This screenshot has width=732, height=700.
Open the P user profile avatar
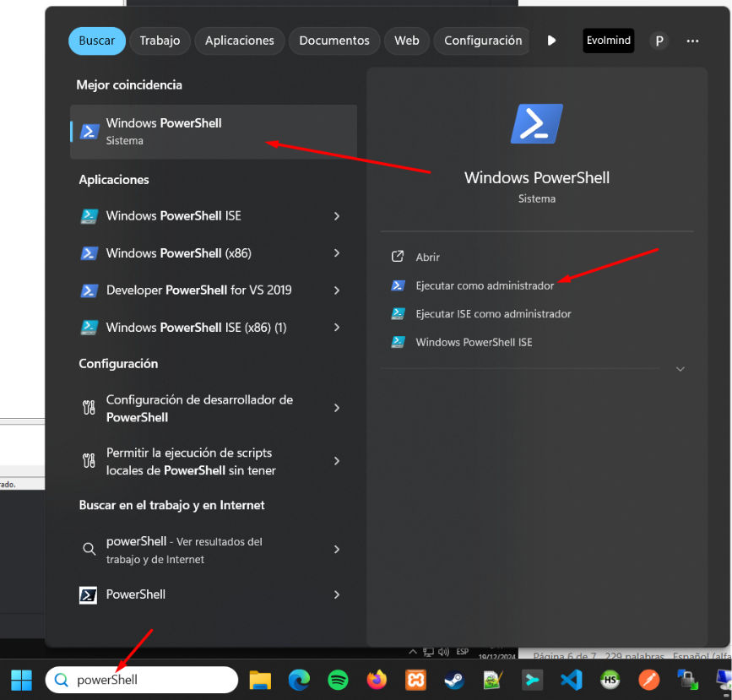click(x=659, y=41)
